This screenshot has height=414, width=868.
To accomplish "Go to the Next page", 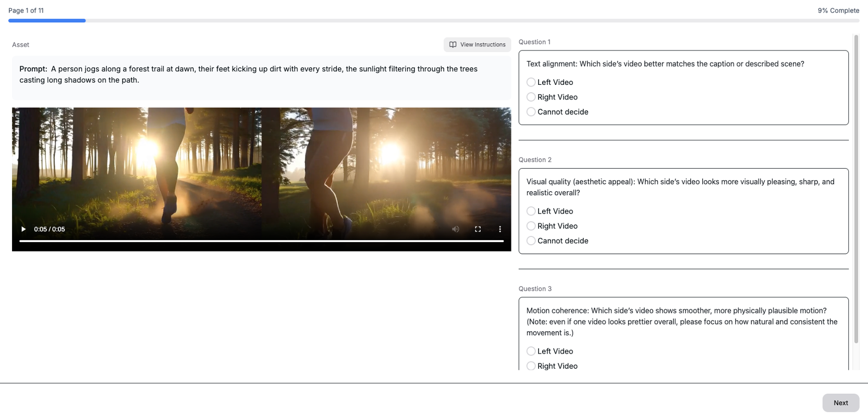I will click(x=840, y=403).
